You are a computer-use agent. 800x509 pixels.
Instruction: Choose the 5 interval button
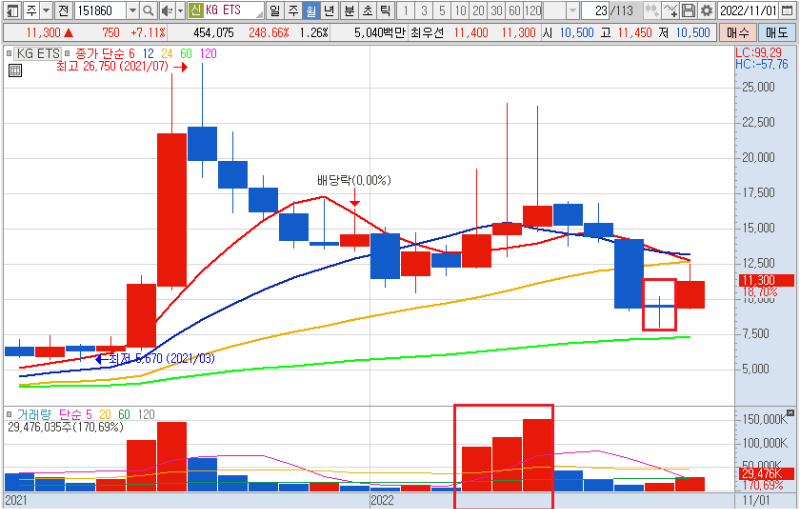[442, 10]
